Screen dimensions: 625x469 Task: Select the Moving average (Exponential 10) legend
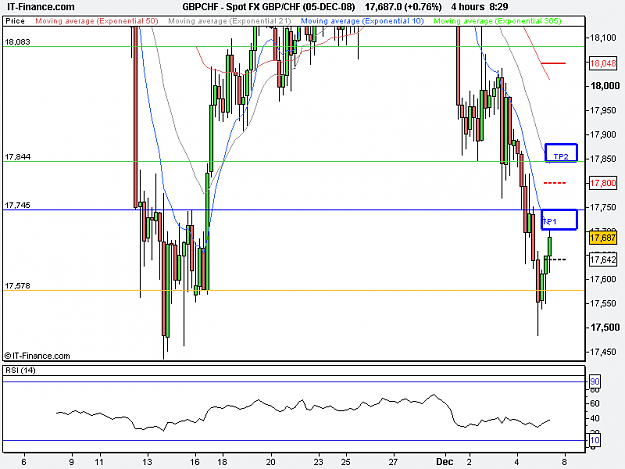coord(362,21)
